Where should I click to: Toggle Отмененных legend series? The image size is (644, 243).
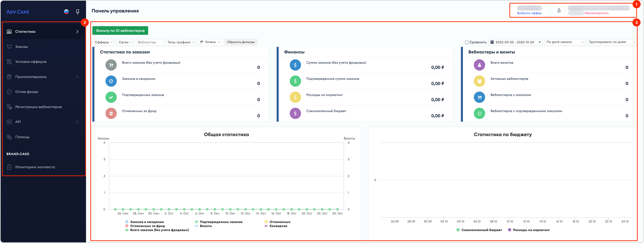[277, 222]
